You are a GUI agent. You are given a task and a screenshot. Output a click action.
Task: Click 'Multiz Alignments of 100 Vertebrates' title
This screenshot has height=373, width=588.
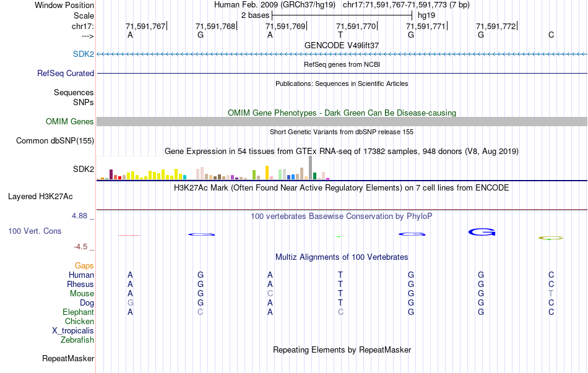point(342,257)
